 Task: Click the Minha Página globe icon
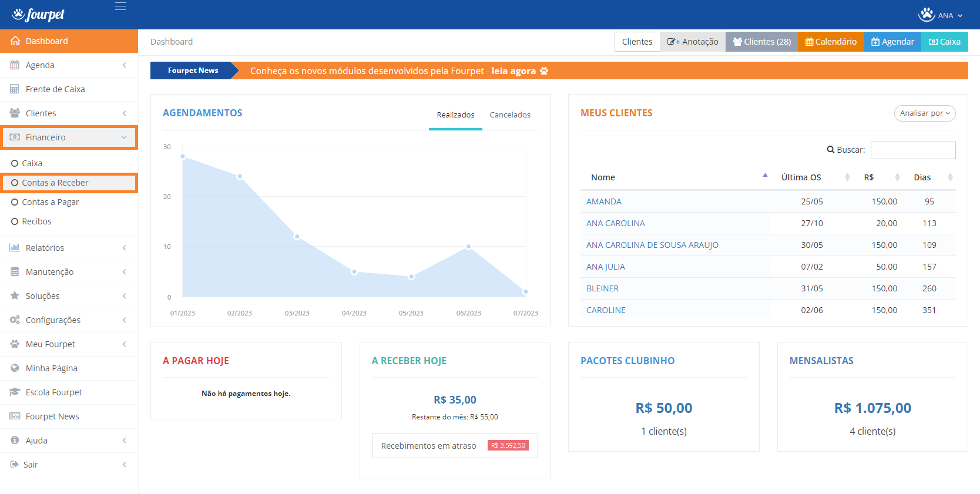click(15, 368)
